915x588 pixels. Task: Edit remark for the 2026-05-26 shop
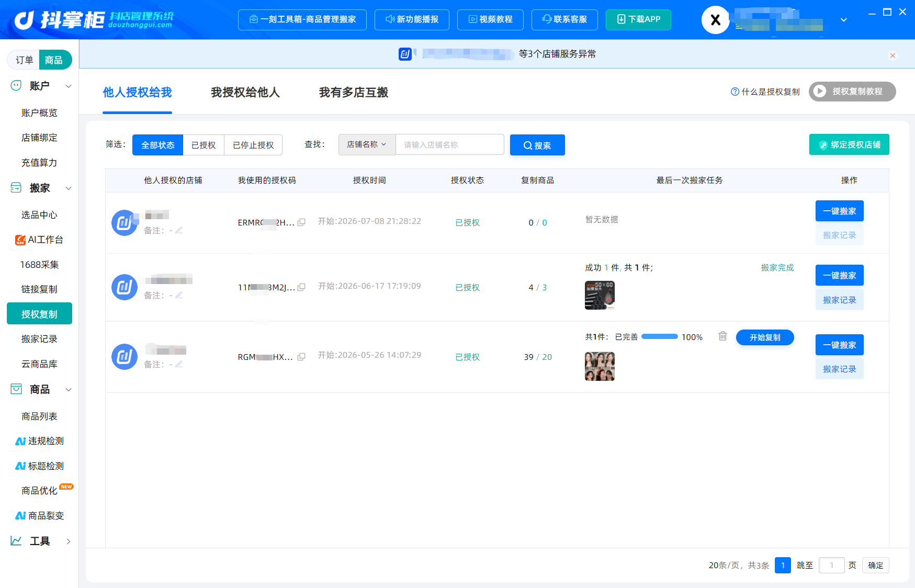(179, 364)
